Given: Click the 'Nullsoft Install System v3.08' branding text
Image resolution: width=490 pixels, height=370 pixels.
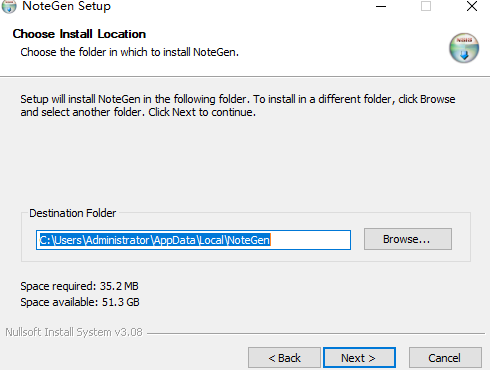Looking at the screenshot, I should pyautogui.click(x=74, y=332).
